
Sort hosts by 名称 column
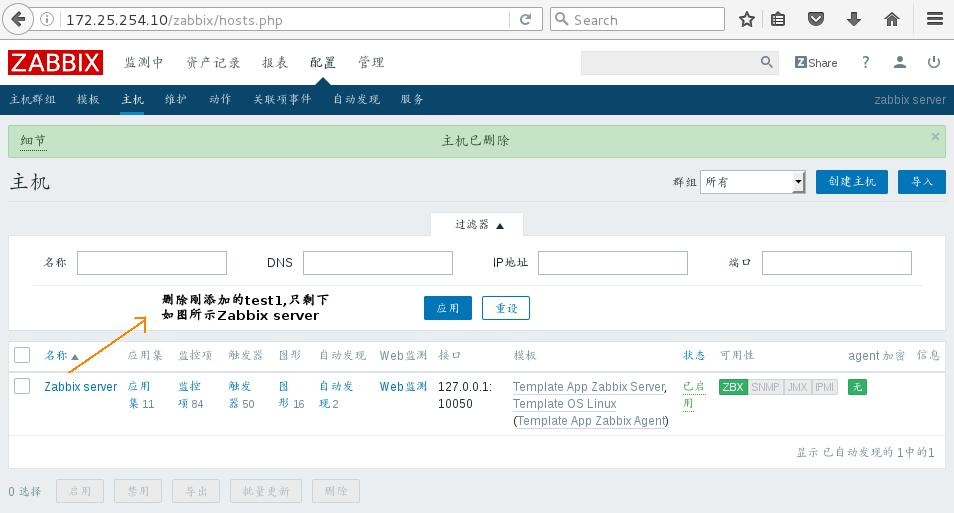(61, 355)
